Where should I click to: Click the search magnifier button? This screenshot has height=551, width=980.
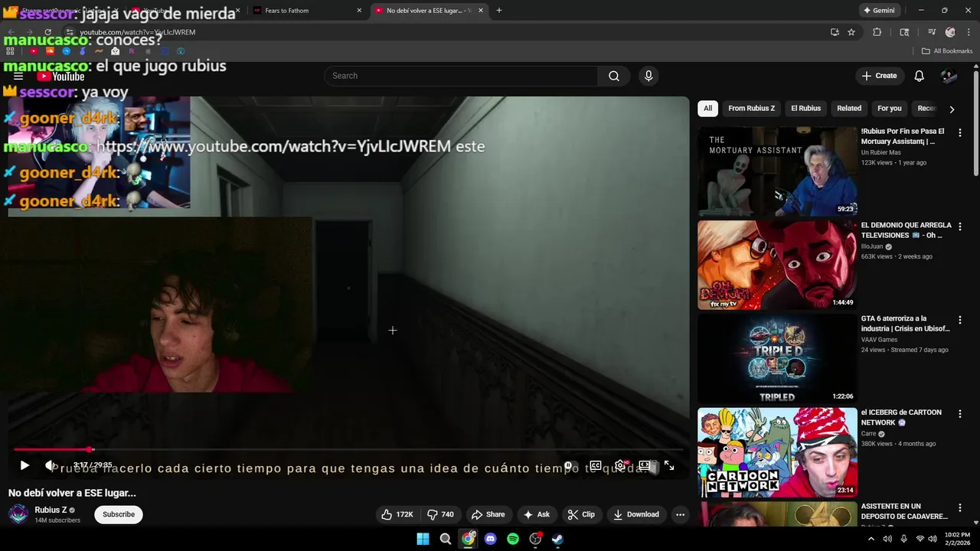pos(614,76)
